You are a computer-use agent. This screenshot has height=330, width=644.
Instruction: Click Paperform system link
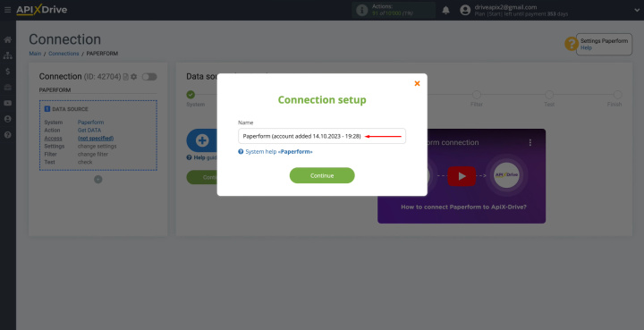pos(90,123)
